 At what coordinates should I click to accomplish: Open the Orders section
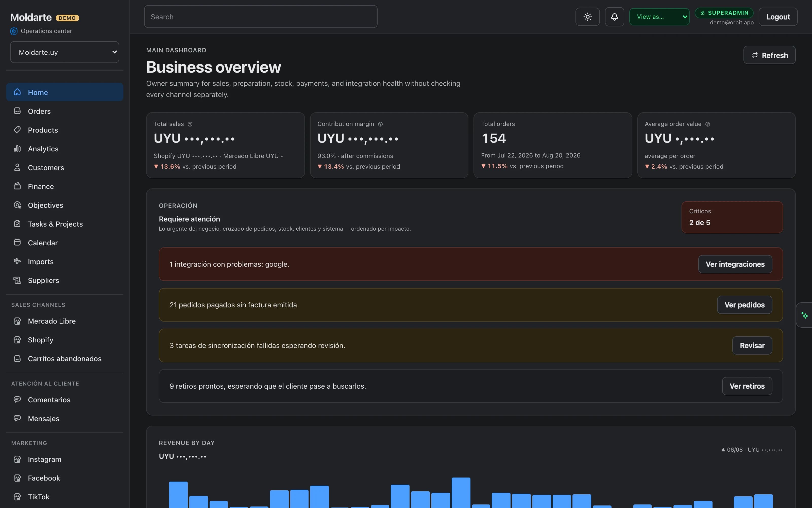pos(65,111)
